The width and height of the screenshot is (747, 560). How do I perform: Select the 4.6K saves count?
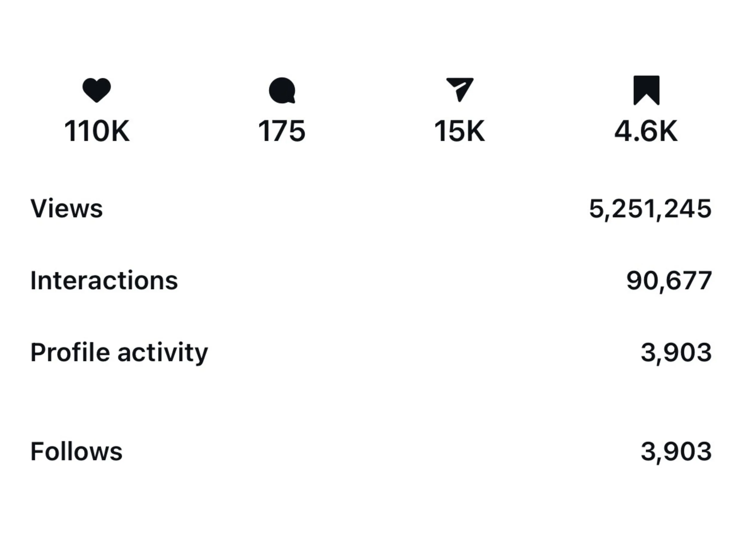pyautogui.click(x=646, y=131)
